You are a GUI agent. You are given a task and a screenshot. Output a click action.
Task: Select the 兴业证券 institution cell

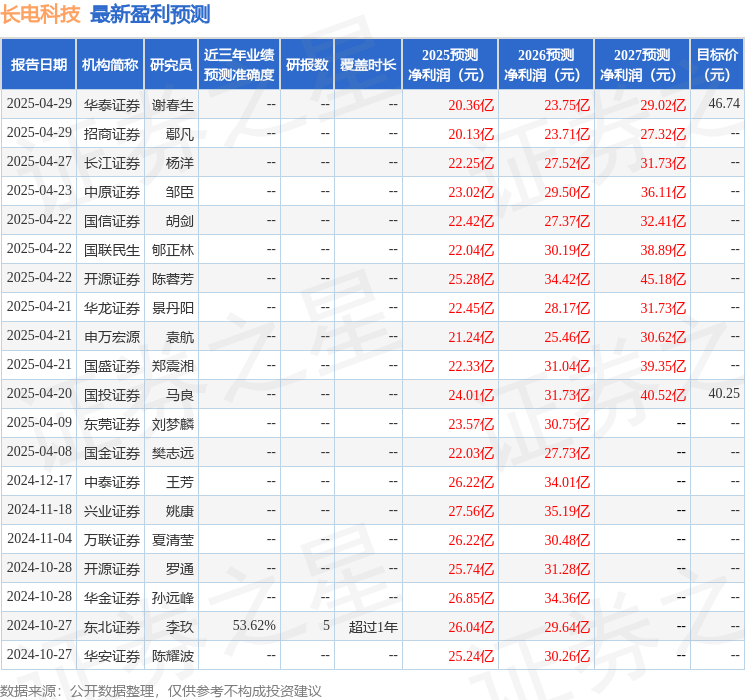tap(112, 511)
